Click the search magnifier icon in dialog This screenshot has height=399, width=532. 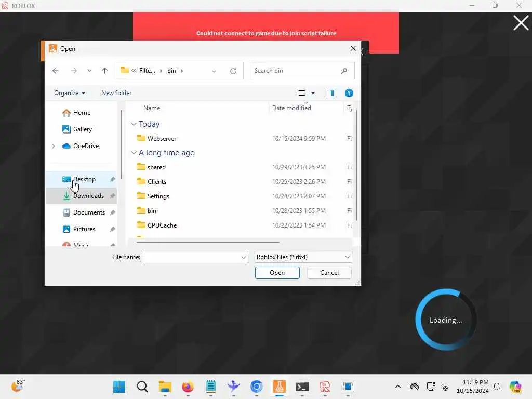tap(344, 71)
